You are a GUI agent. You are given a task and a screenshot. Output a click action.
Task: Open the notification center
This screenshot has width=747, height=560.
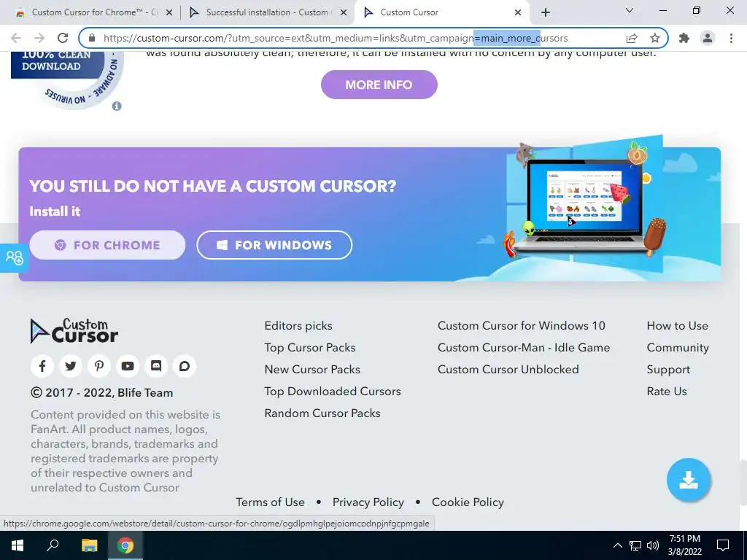point(723,545)
